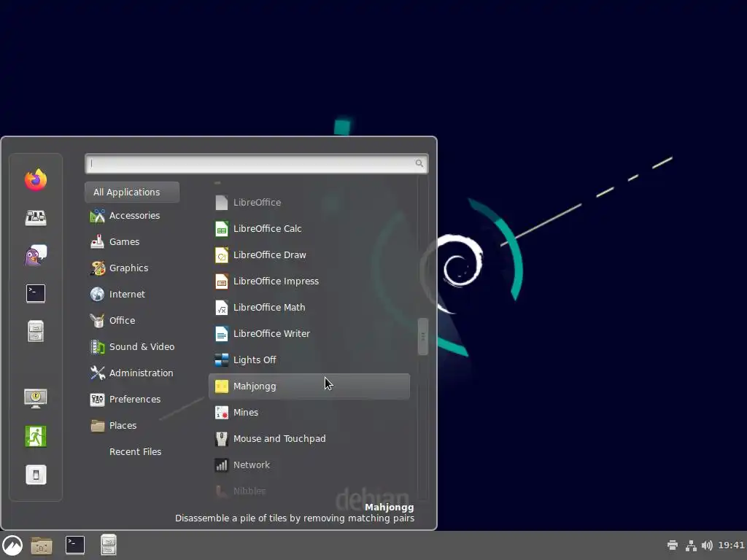Launch LibreOffice Calc

pyautogui.click(x=309, y=228)
